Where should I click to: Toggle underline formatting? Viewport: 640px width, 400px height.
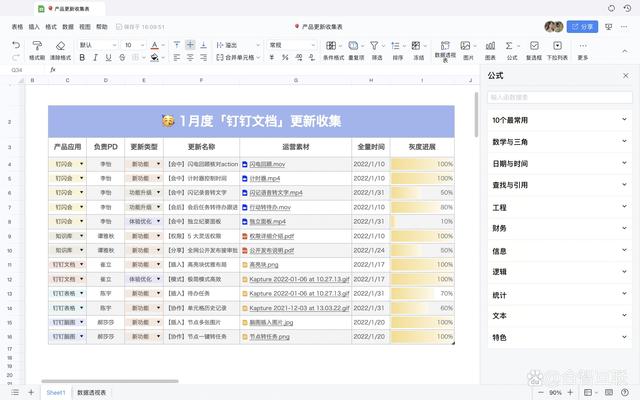(x=109, y=58)
